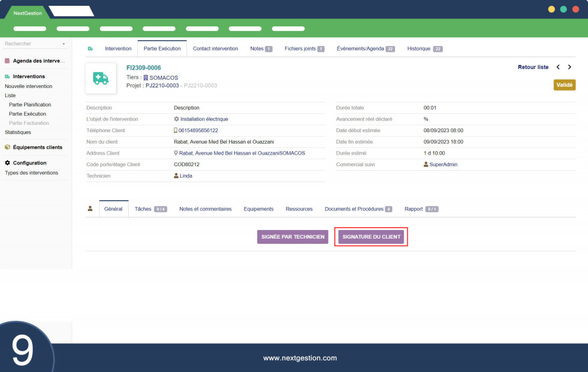Open the Tâches 0/4 tab
This screenshot has width=588, height=372.
151,209
